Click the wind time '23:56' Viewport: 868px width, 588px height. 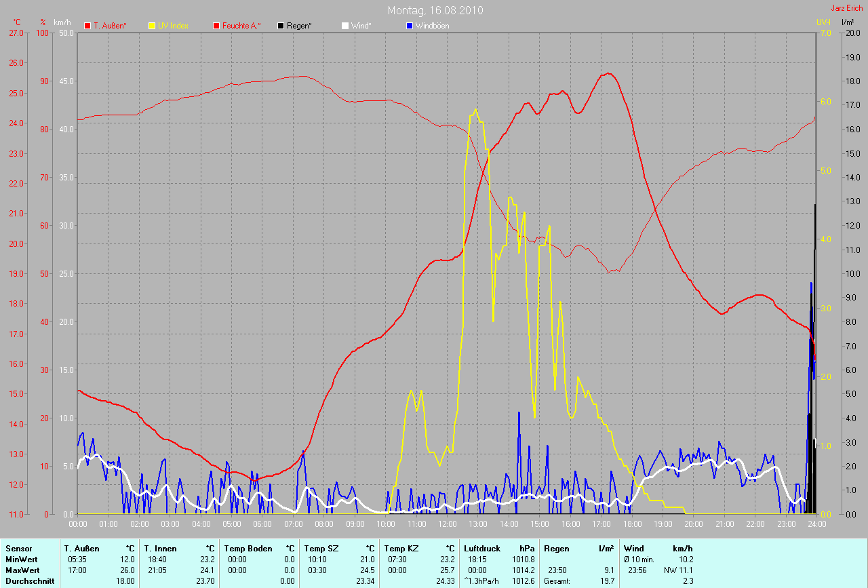(x=639, y=570)
